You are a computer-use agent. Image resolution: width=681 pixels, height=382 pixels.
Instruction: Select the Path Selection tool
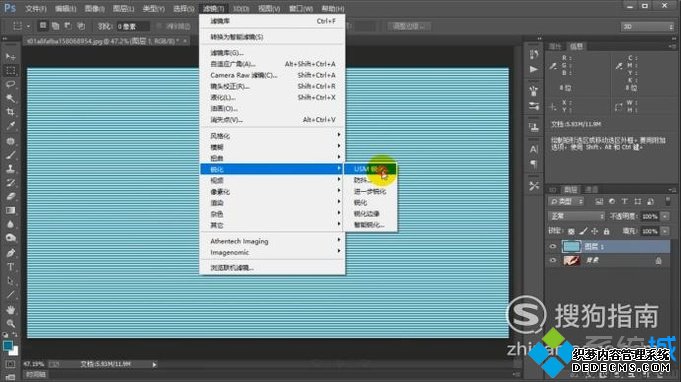[10, 281]
